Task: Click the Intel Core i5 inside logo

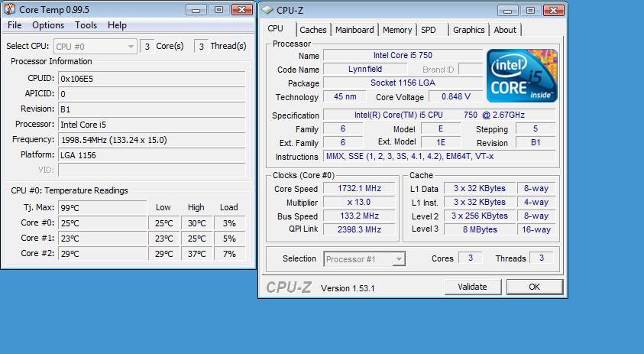Action: 522,76
